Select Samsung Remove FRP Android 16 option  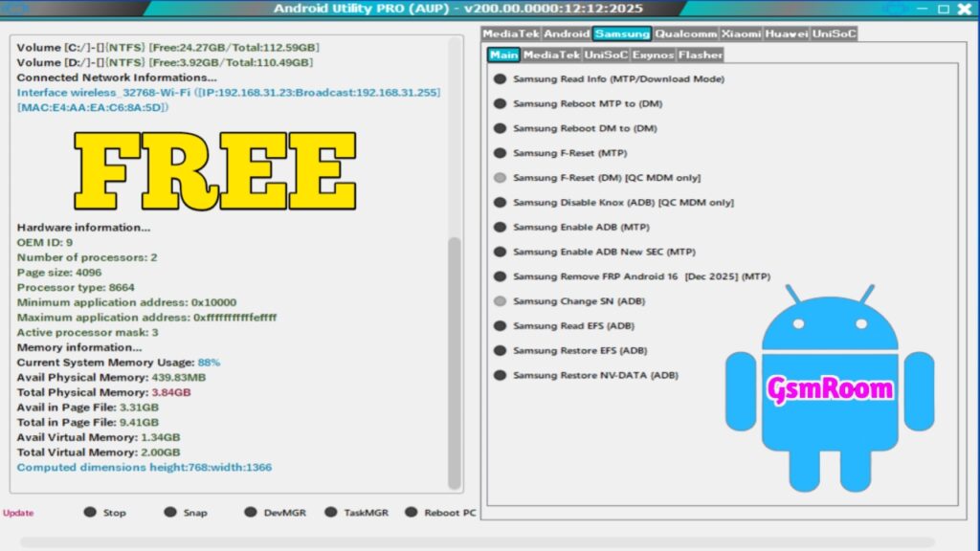tap(501, 276)
